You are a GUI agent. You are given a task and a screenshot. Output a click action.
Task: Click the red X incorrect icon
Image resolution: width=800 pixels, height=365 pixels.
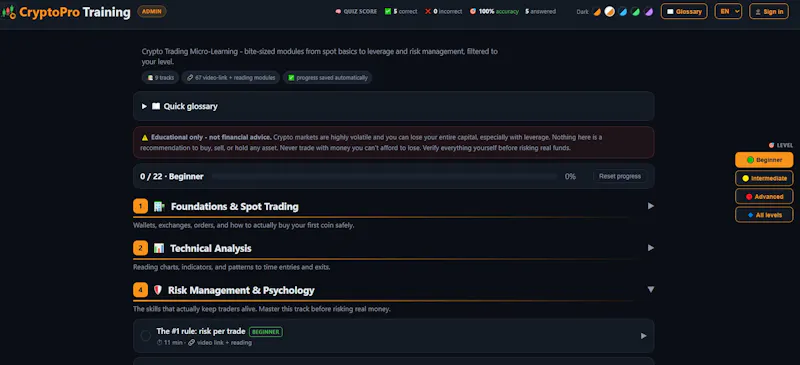[428, 11]
